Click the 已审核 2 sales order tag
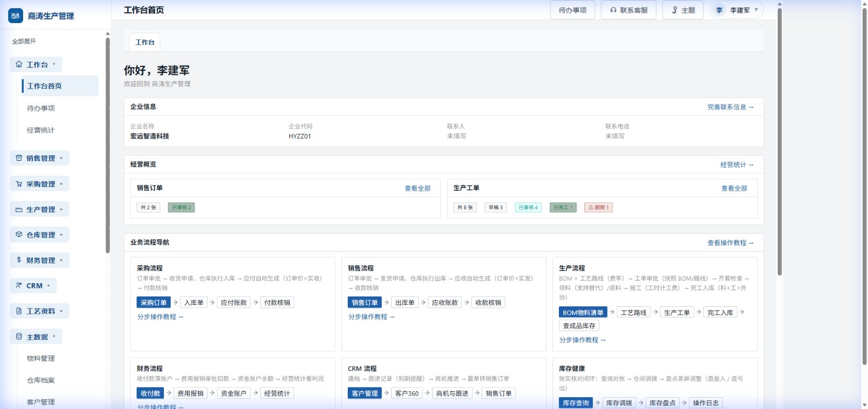Screen dimensions: 868x409 tap(182, 207)
